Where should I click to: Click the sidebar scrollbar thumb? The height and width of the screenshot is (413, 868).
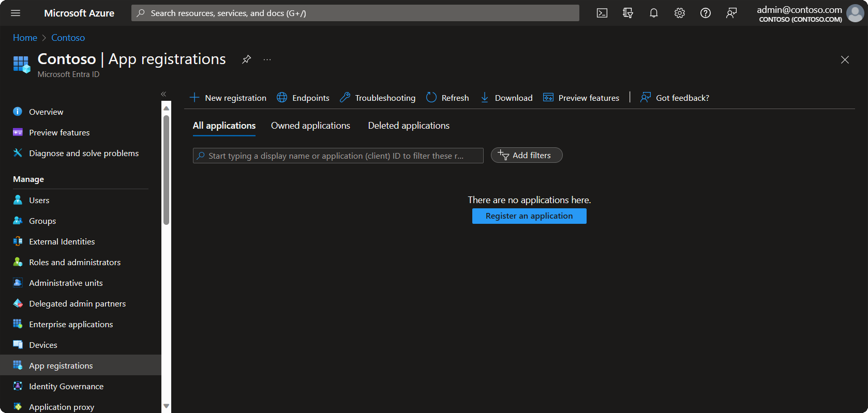(166, 170)
